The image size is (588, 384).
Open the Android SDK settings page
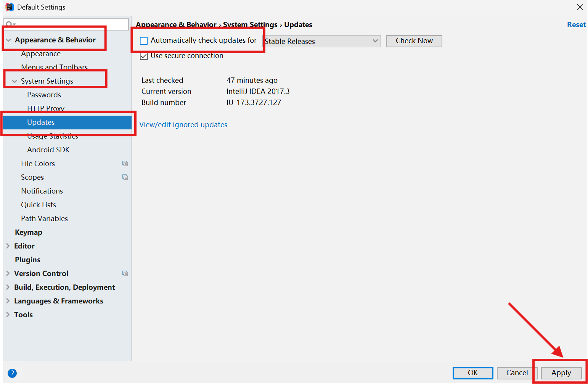[48, 150]
